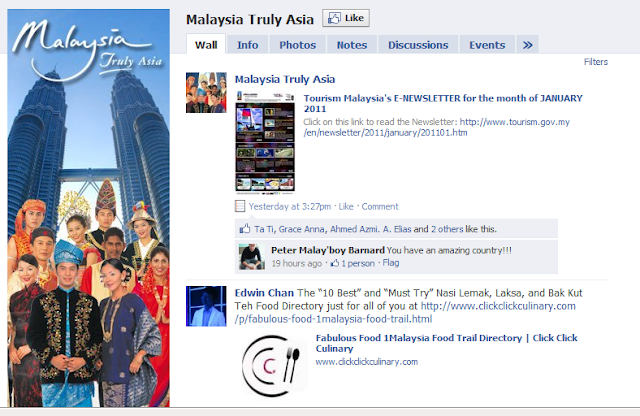Expand more tabs with double chevron
The image size is (640, 416).
(527, 45)
